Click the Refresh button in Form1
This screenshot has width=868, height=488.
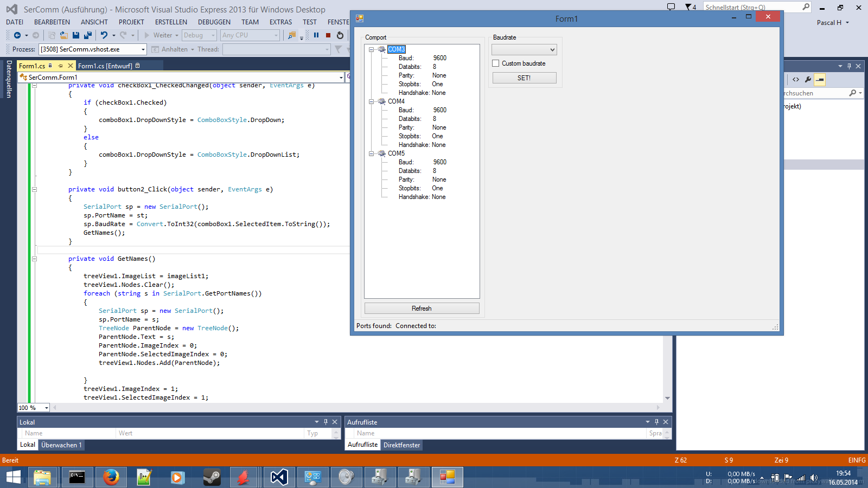pyautogui.click(x=422, y=309)
